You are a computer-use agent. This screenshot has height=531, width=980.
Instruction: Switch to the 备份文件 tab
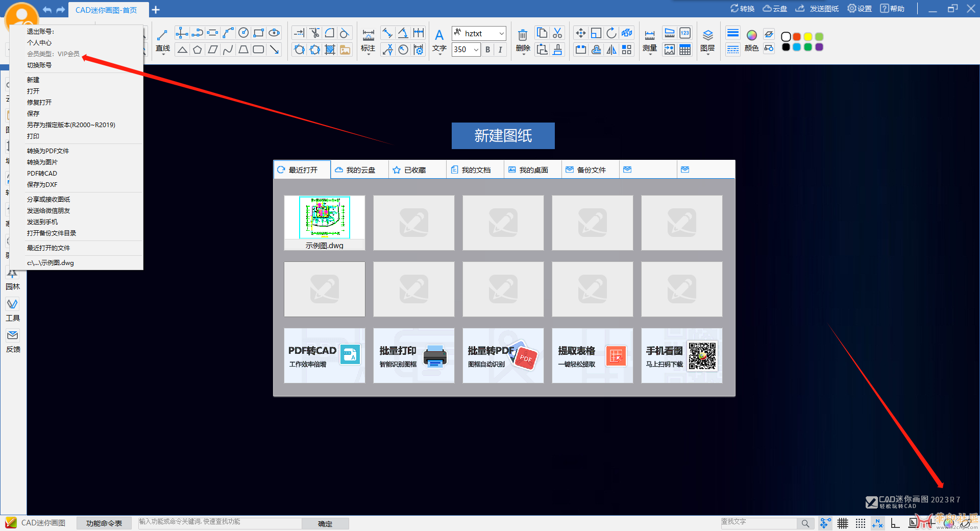click(591, 170)
